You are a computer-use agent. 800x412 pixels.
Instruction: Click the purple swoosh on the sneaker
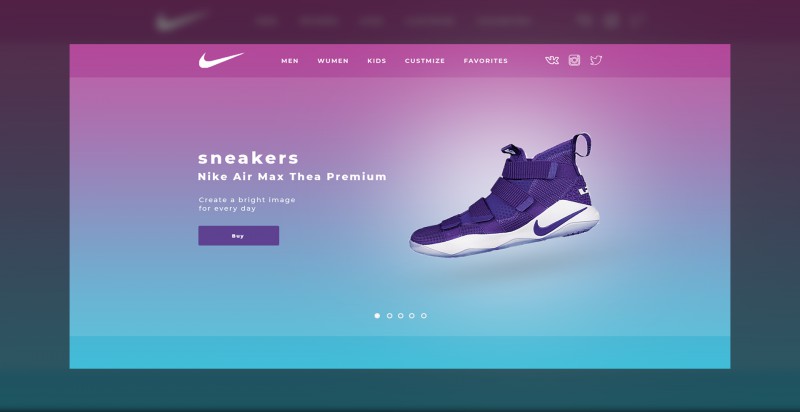click(x=559, y=222)
